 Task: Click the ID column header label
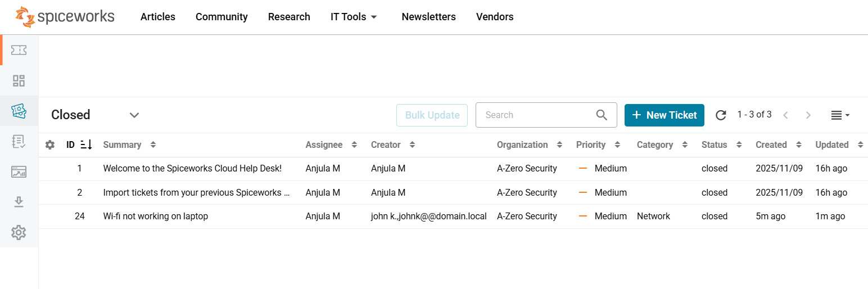tap(70, 145)
